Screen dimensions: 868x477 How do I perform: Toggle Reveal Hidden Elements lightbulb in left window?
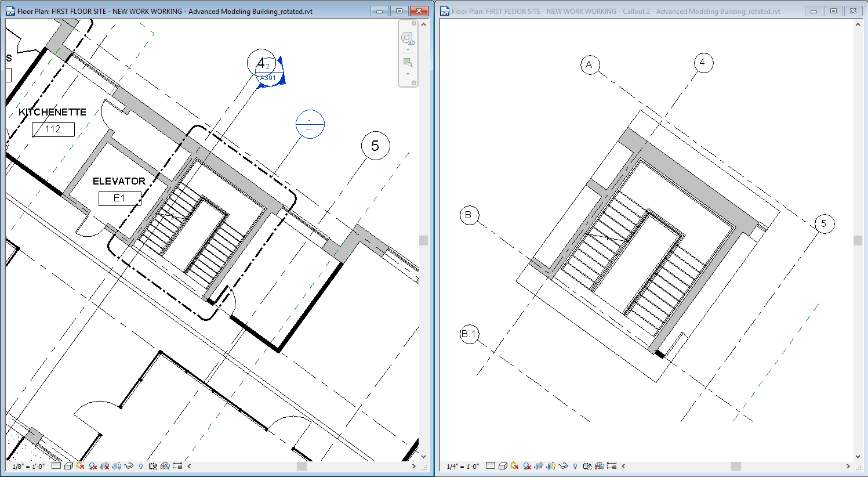coord(141,466)
